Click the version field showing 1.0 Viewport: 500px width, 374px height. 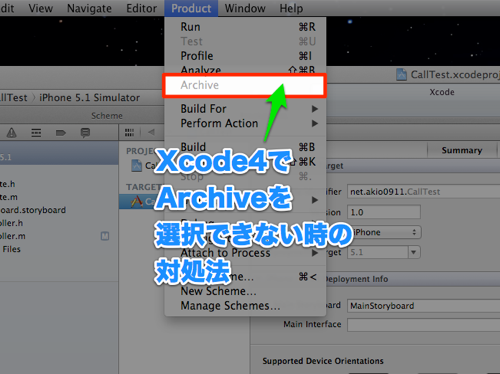384,212
